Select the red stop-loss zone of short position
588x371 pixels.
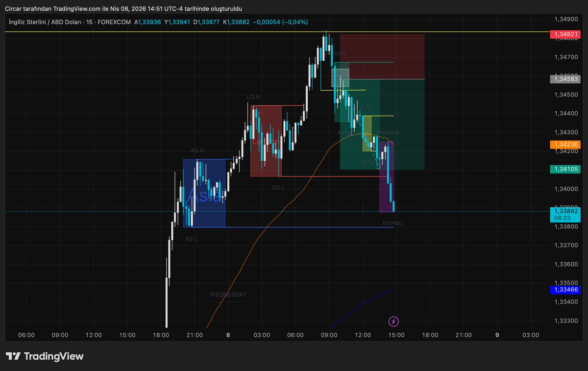(382, 56)
